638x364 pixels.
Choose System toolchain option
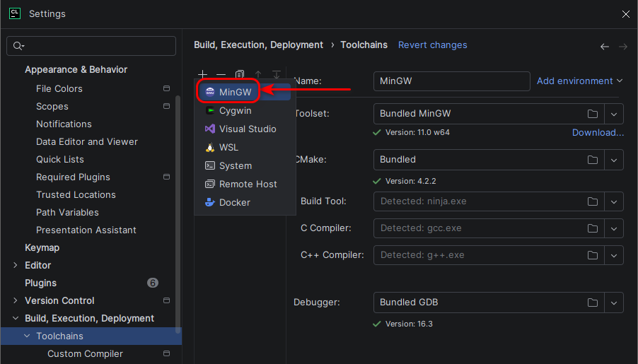245,165
